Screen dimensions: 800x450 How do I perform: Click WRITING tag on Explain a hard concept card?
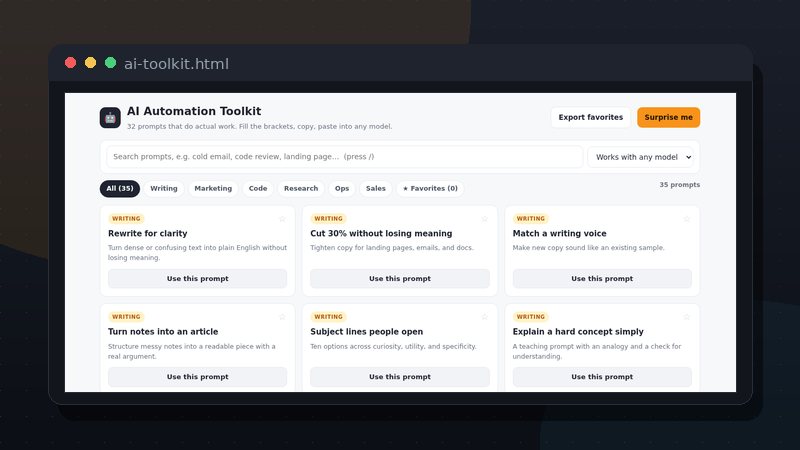(531, 317)
